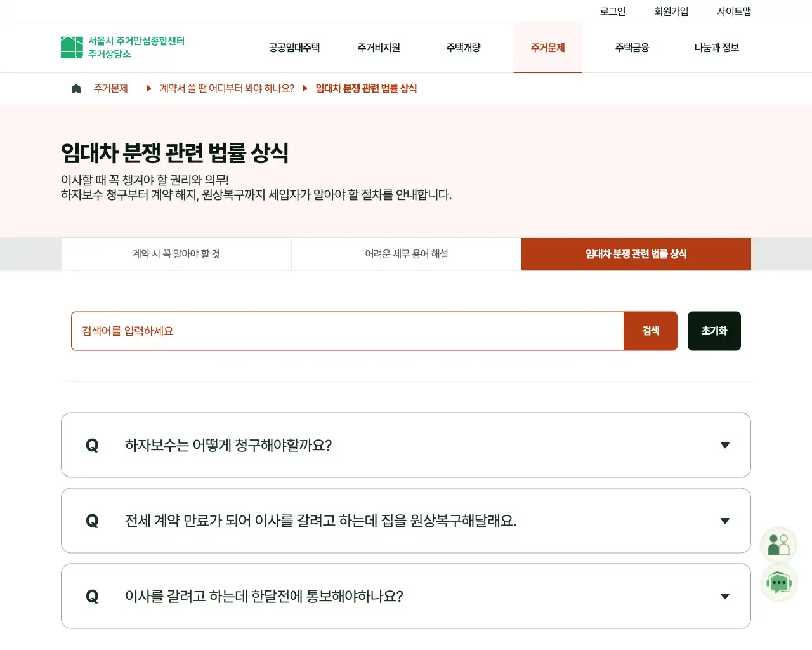Open the chatbot floating icon

pyautogui.click(x=778, y=583)
